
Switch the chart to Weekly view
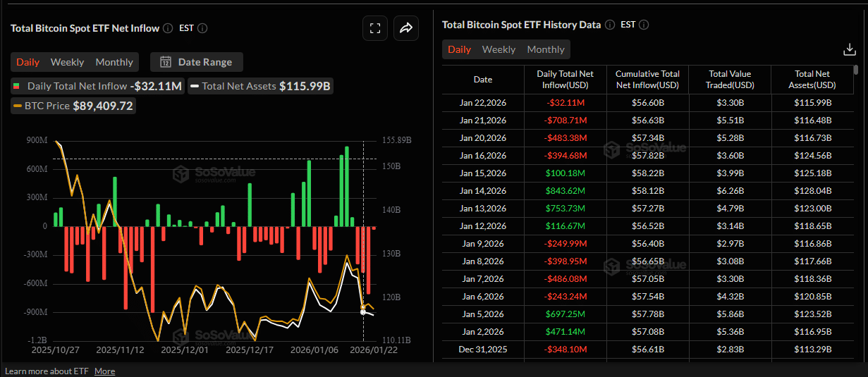[x=67, y=62]
